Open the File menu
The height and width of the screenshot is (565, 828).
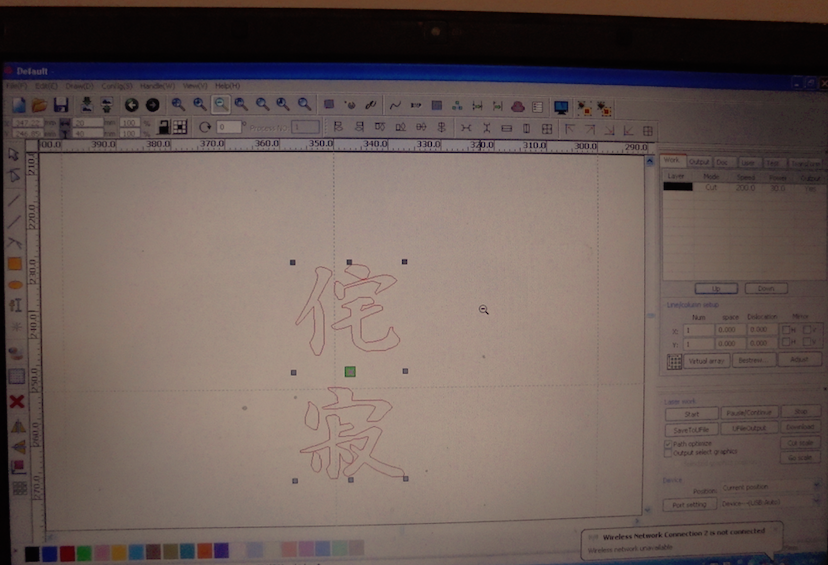coord(16,86)
